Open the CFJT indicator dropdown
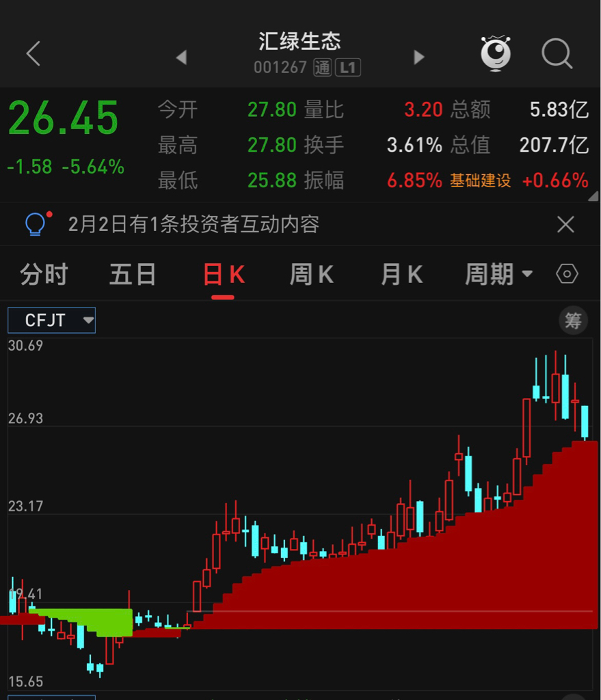 pos(52,320)
